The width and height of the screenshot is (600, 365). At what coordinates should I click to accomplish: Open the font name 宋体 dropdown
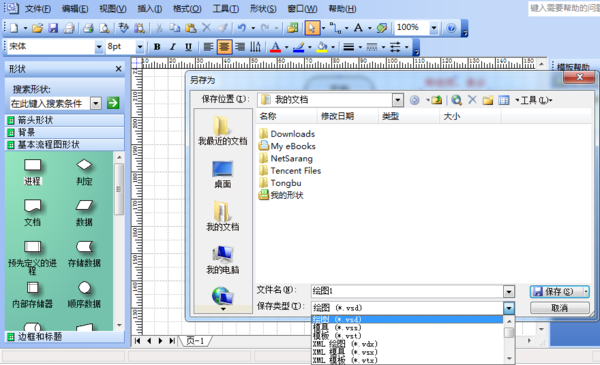(99, 47)
